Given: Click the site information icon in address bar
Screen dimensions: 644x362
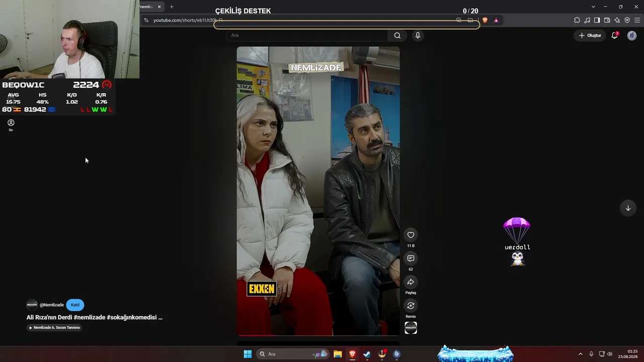Looking at the screenshot, I should pos(146,20).
